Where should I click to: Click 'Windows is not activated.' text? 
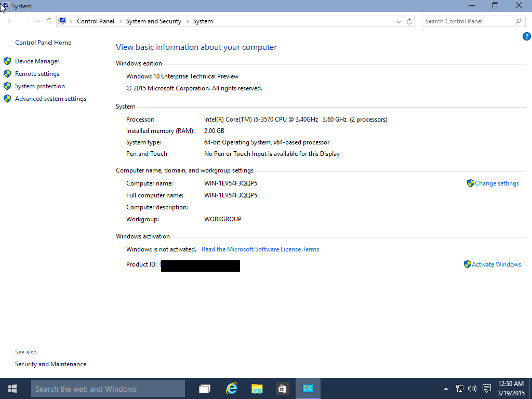161,249
